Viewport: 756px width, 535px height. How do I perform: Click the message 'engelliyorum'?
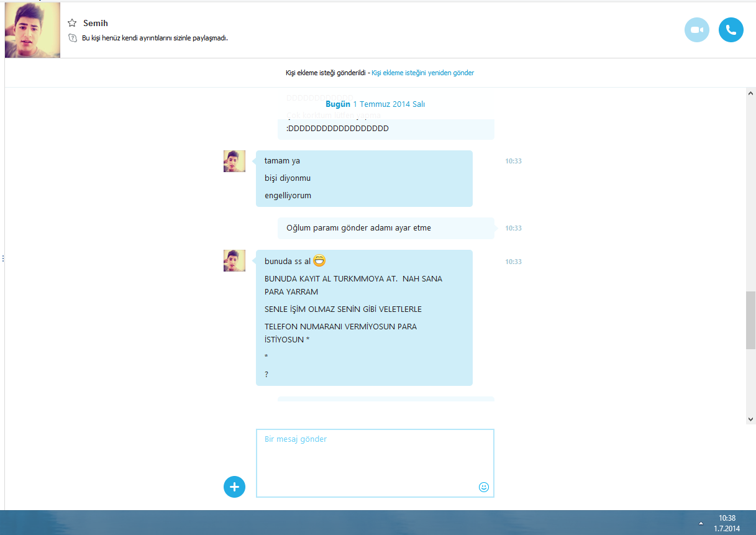coord(288,196)
